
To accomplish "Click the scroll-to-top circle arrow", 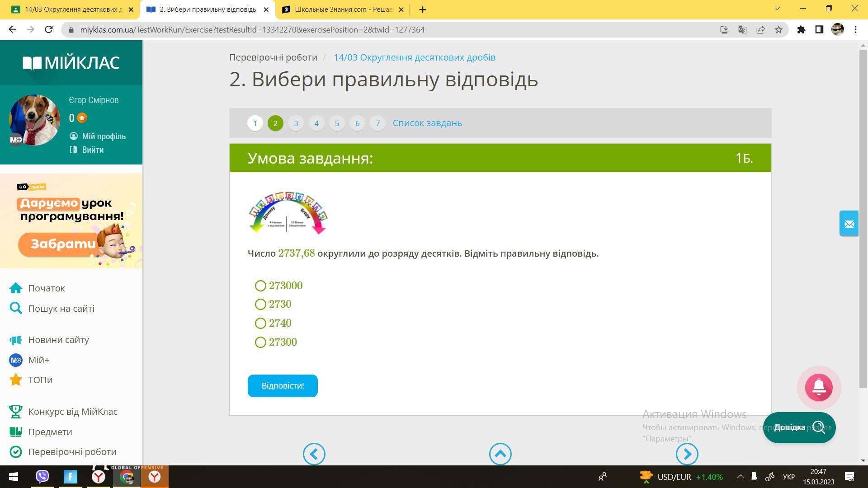I will (x=500, y=454).
